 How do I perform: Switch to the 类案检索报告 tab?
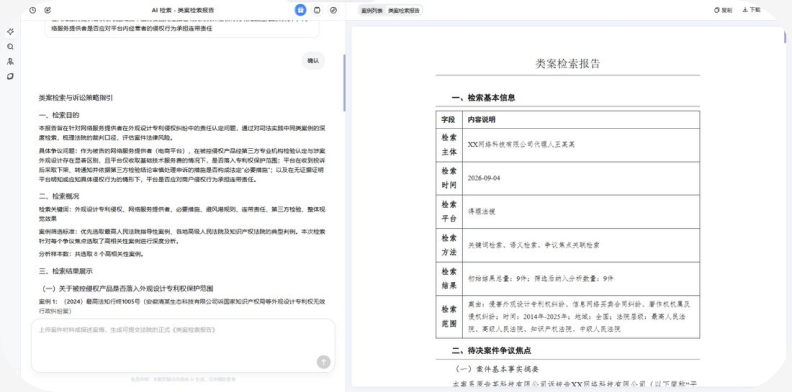(x=404, y=10)
